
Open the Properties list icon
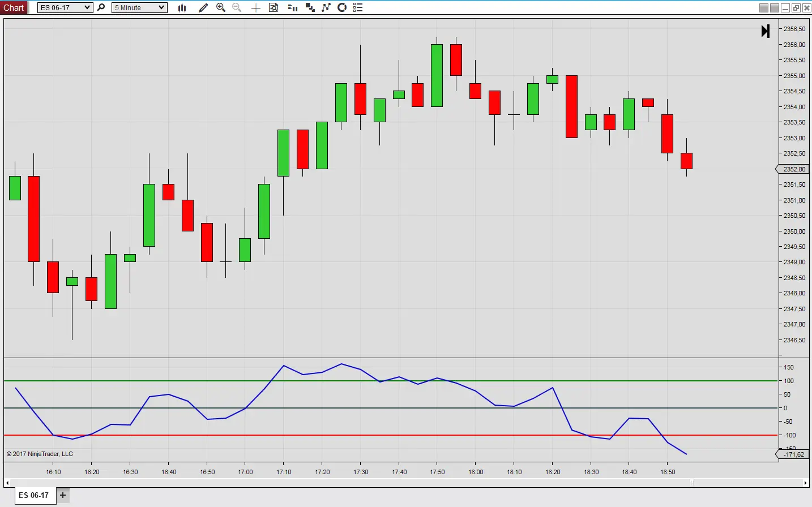tap(358, 7)
